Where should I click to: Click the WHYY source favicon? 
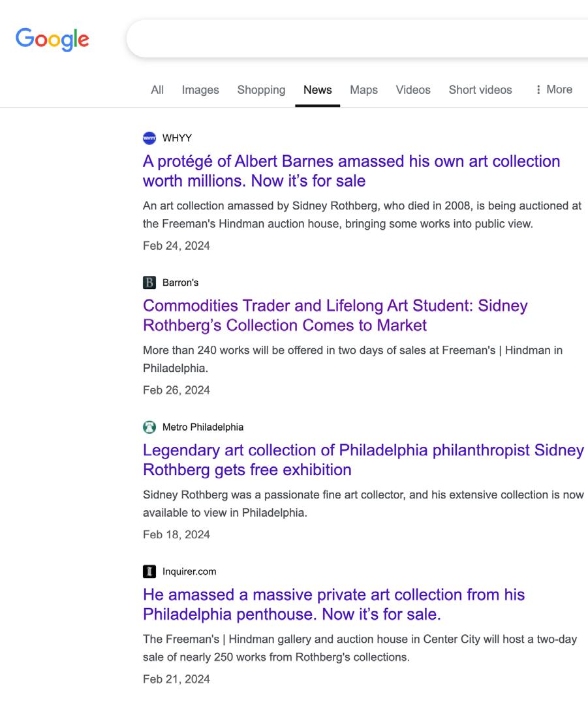pos(149,138)
